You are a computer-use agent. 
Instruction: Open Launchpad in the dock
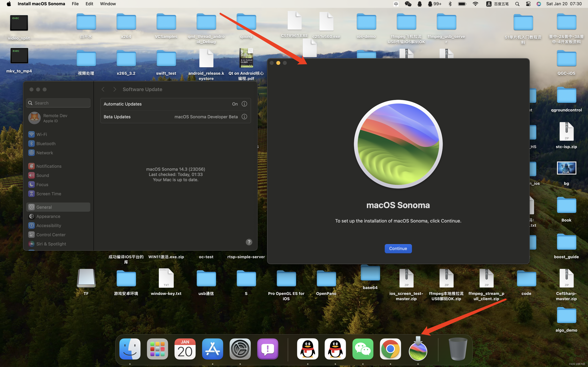click(157, 349)
